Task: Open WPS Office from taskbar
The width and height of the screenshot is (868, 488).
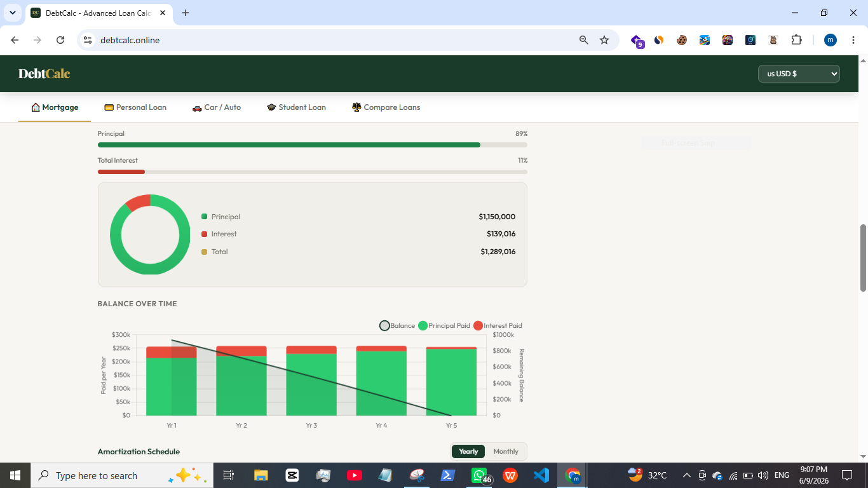Action: [x=510, y=475]
